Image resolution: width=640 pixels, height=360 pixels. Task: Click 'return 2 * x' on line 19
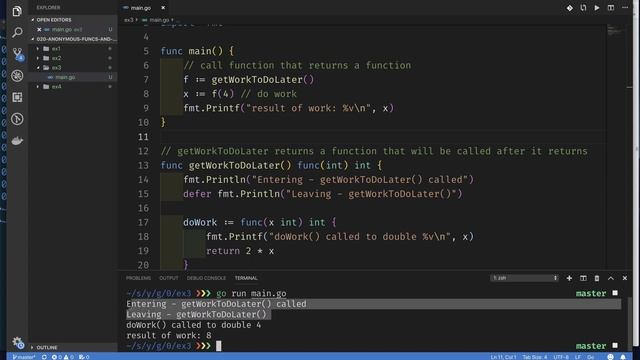pos(240,251)
